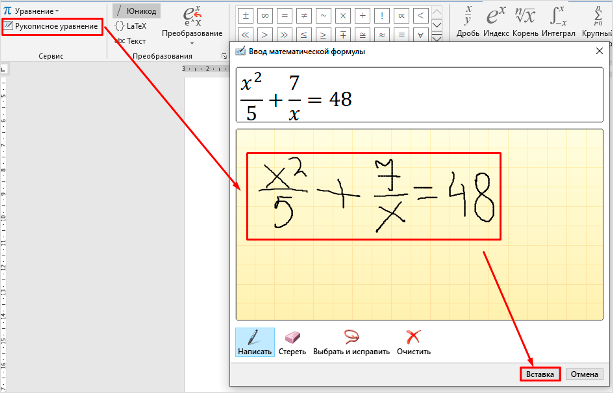Open the Интеграл integral structures menu

(558, 21)
